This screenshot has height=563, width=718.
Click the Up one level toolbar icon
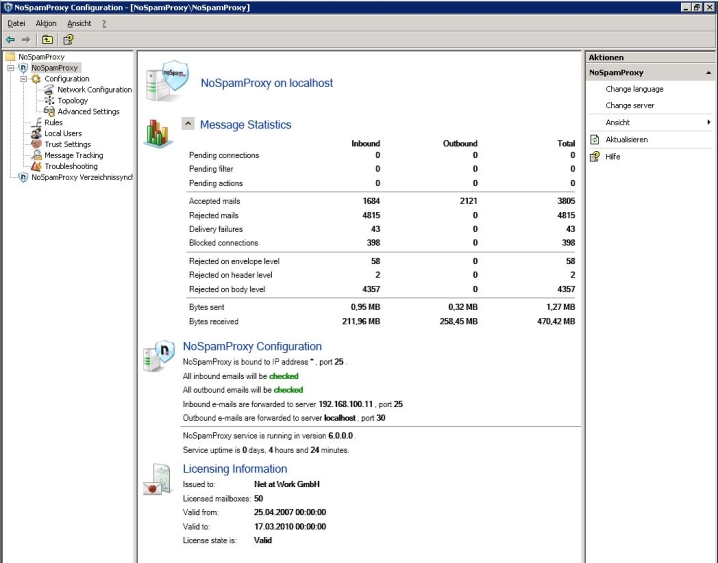point(47,40)
